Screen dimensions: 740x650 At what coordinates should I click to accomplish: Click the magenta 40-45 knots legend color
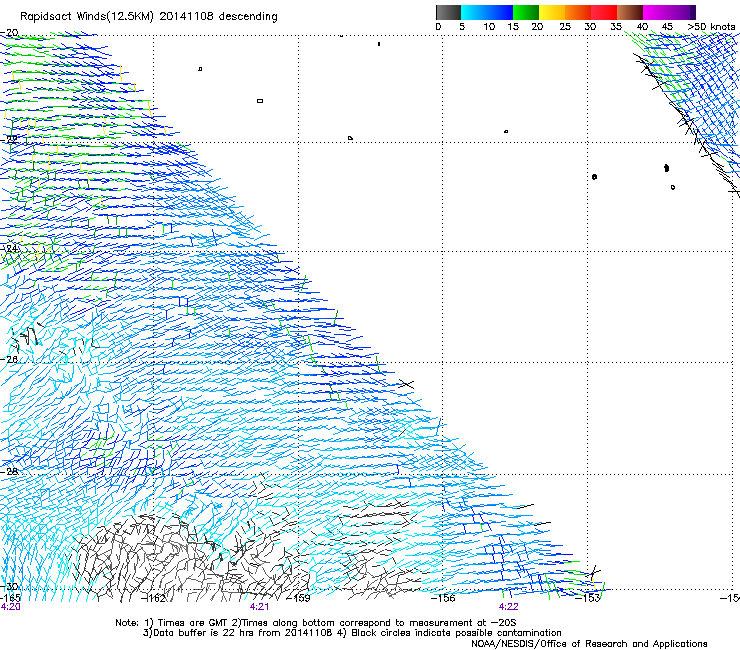(x=656, y=13)
